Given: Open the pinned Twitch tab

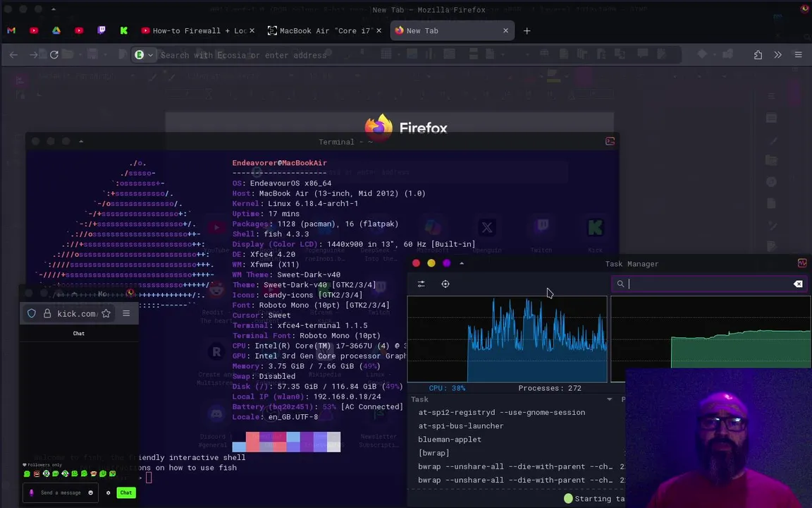Looking at the screenshot, I should click(101, 30).
